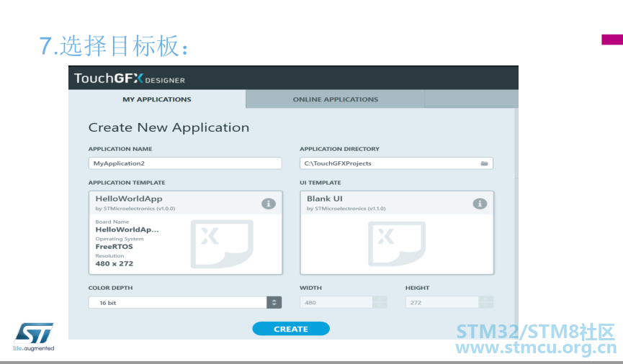Adjust the Width stepper arrows

380,302
